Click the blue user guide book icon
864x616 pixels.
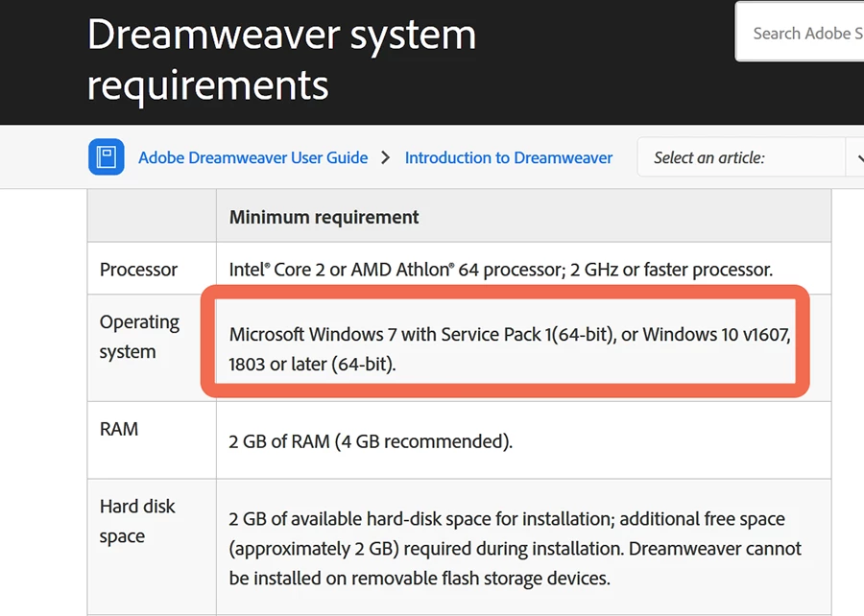pos(107,157)
